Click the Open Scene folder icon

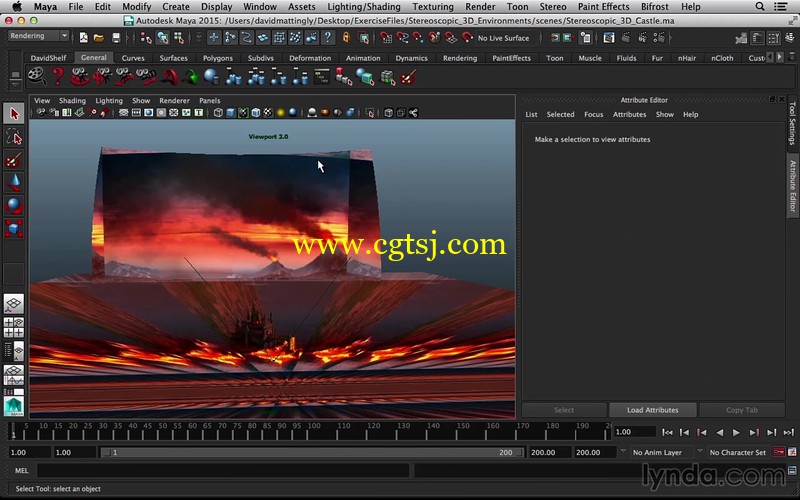(99, 37)
